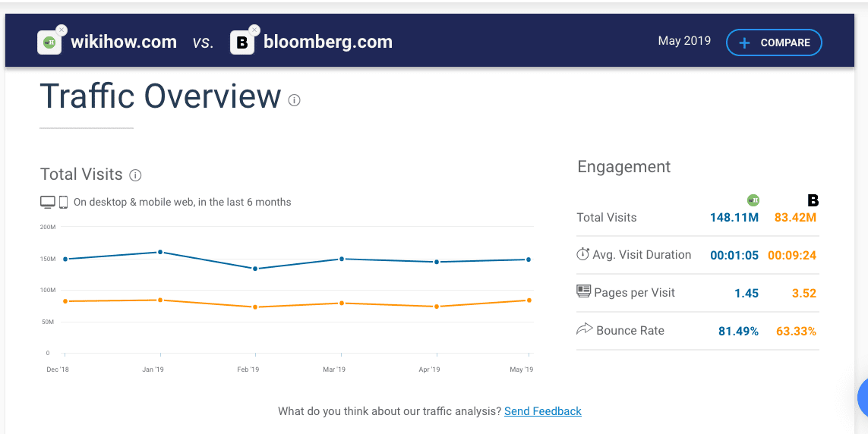Click the Compare button
Screen dimensions: 868x434
click(774, 42)
